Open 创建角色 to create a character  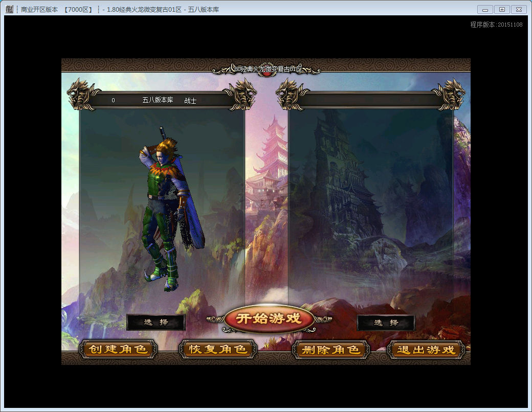118,349
